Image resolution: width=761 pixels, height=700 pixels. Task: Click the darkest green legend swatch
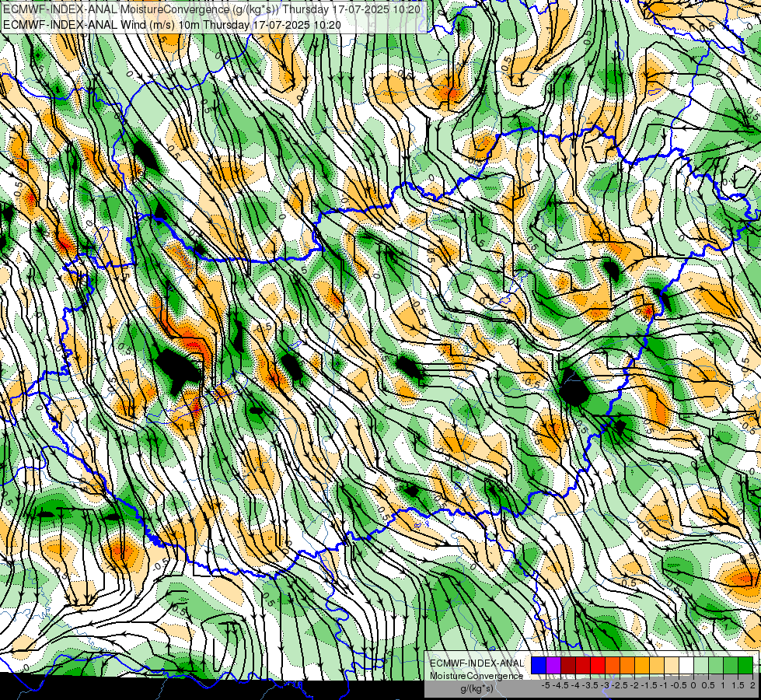[x=746, y=665]
